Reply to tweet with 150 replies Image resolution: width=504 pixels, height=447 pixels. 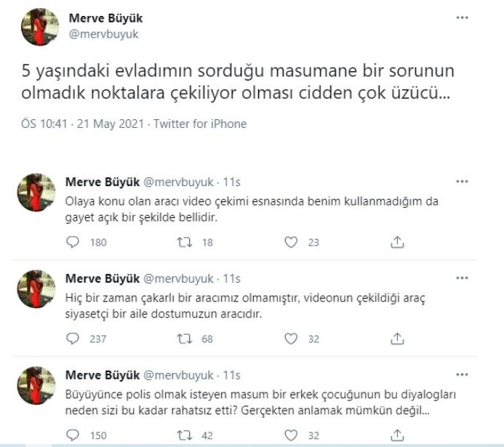[73, 435]
